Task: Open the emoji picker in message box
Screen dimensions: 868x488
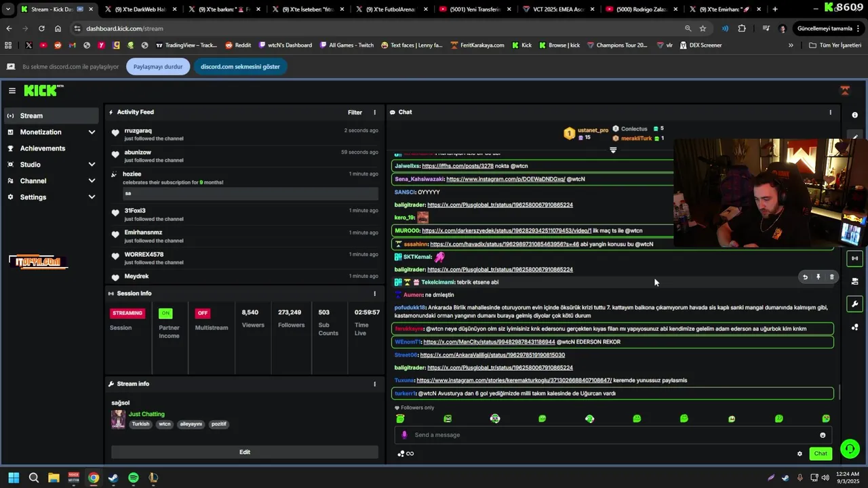Action: (x=823, y=435)
